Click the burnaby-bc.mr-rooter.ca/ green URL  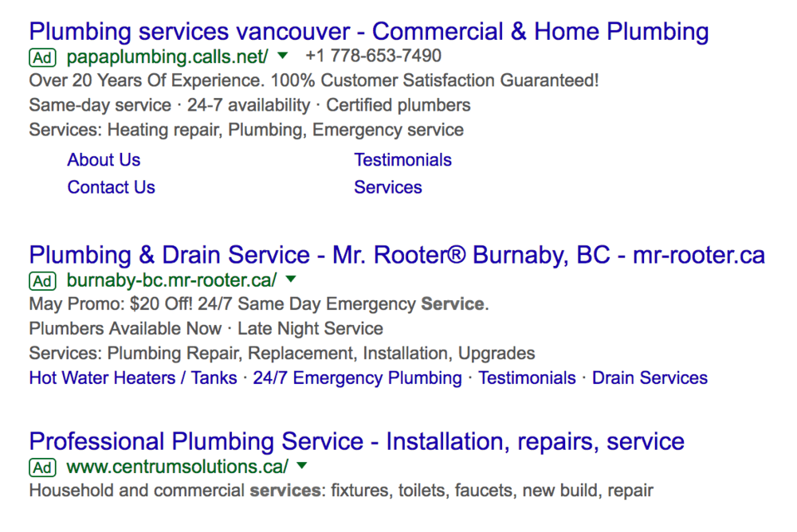(172, 280)
